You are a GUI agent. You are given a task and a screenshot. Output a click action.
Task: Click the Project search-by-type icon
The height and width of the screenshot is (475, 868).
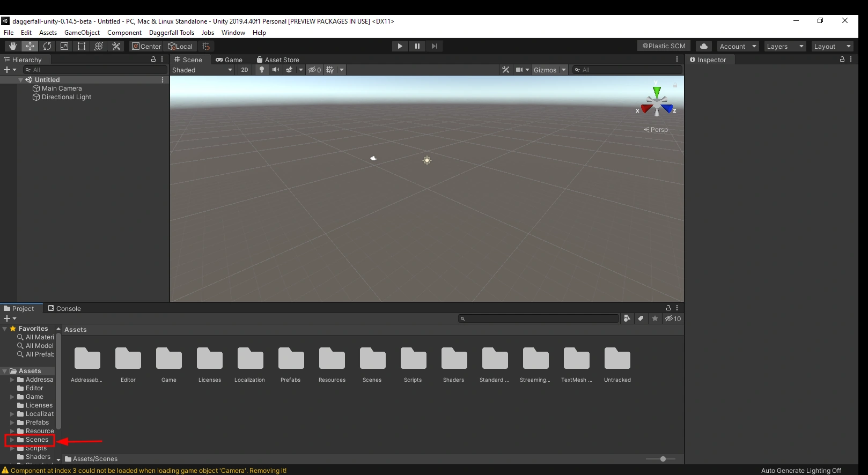point(627,318)
